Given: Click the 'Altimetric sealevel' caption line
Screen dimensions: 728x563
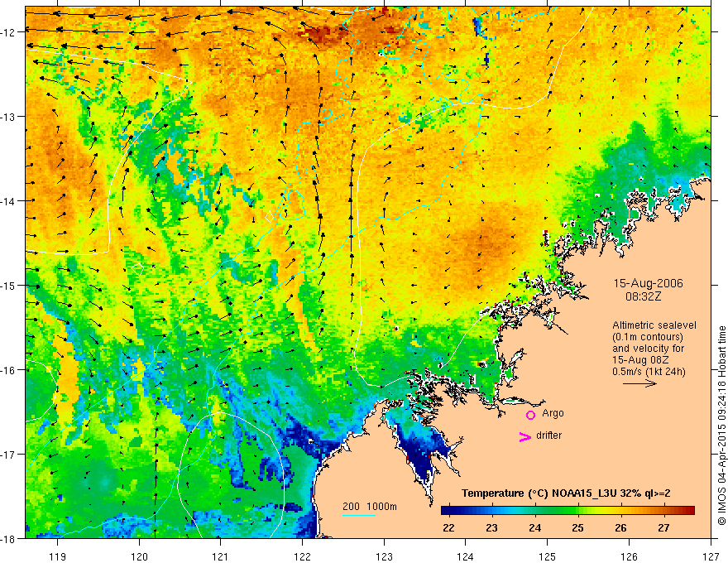Looking at the screenshot, I should [x=654, y=325].
